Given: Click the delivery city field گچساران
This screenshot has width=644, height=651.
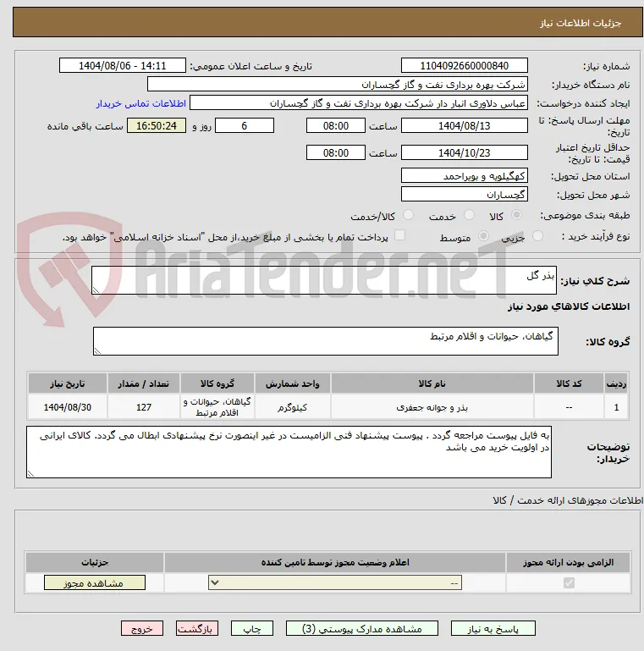Looking at the screenshot, I should (465, 195).
